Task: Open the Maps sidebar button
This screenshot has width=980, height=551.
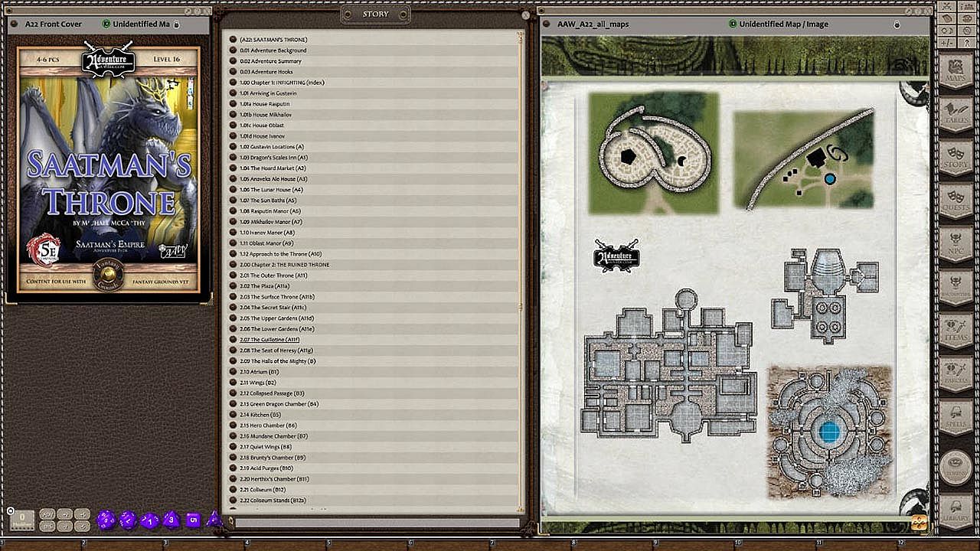Action: 955,71
